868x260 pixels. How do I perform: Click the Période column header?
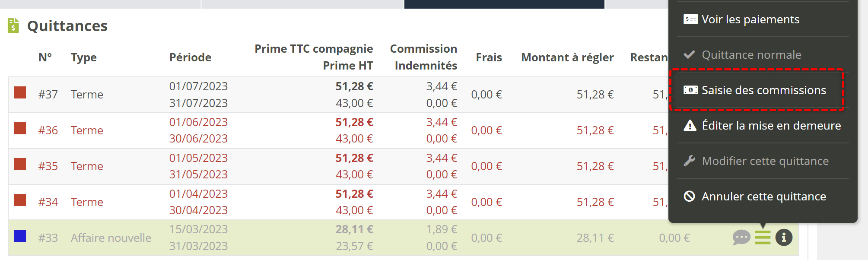(x=190, y=57)
